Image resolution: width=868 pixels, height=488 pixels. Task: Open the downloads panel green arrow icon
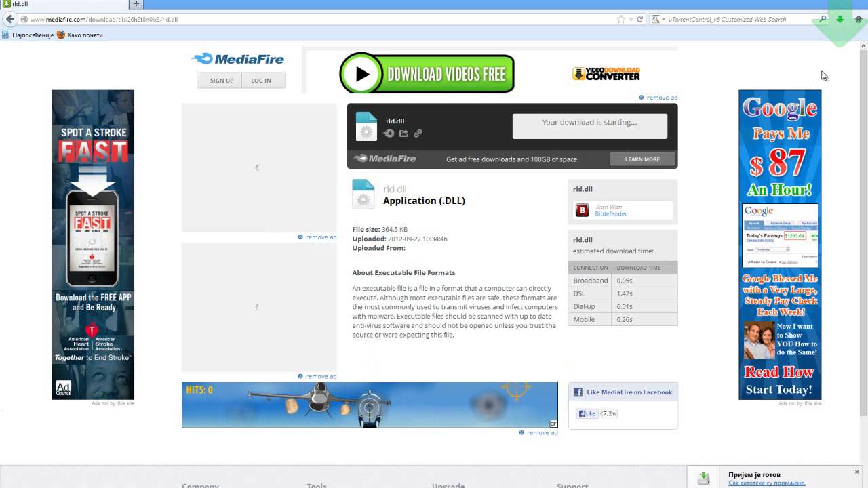pos(840,19)
